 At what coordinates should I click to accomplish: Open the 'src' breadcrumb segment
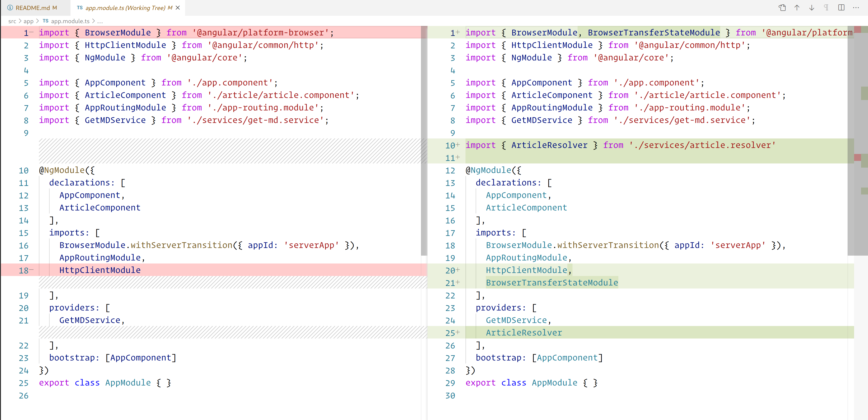click(12, 21)
